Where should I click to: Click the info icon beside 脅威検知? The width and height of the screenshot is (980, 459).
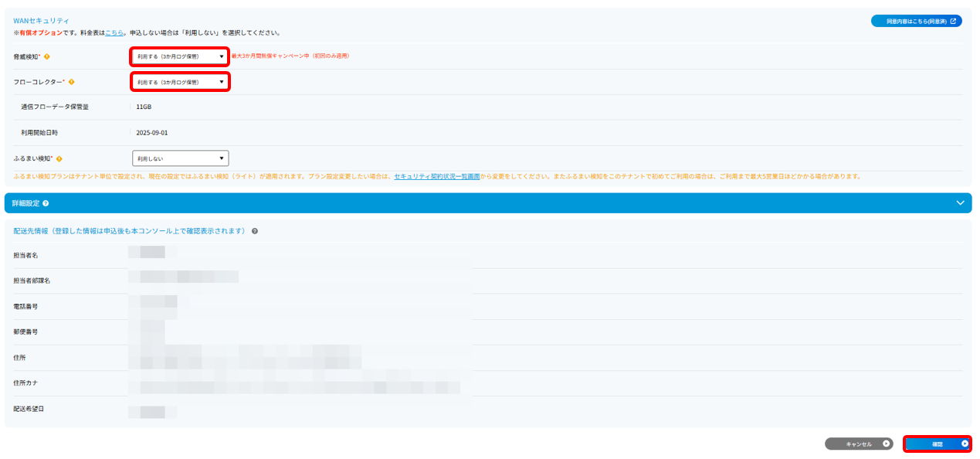pos(46,56)
